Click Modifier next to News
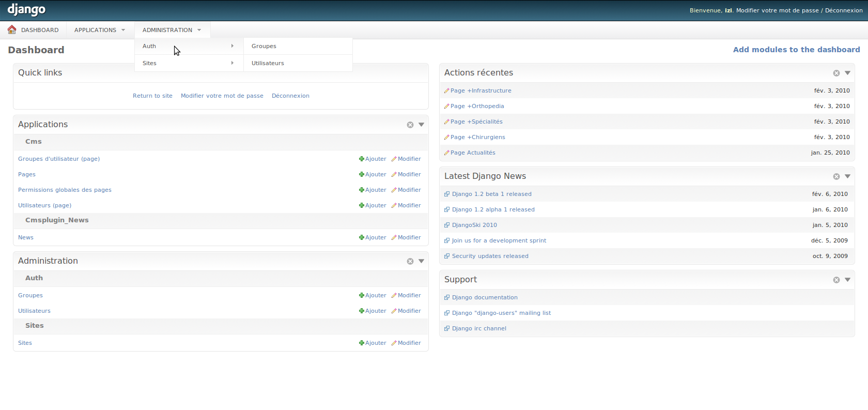Image resolution: width=868 pixels, height=410 pixels. coord(409,238)
